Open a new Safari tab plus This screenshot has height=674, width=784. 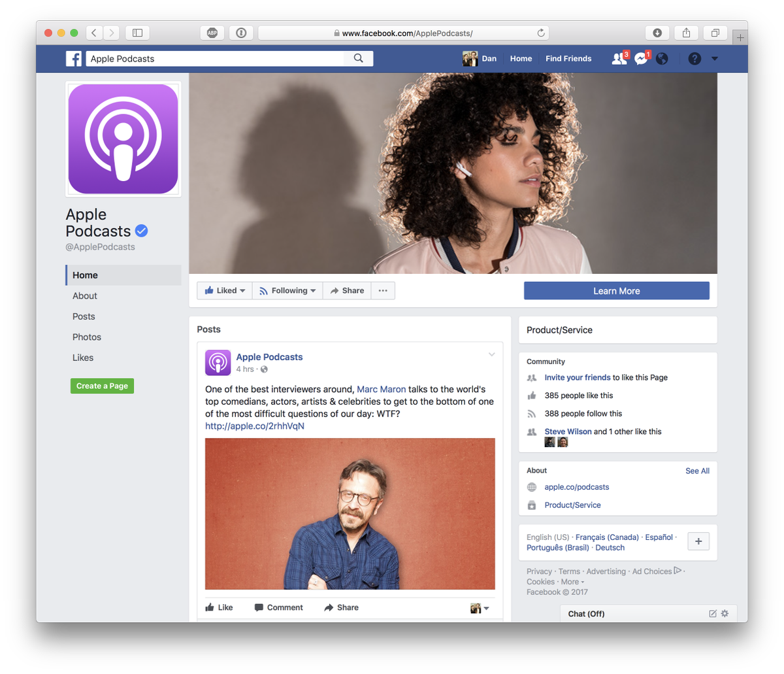tap(740, 38)
